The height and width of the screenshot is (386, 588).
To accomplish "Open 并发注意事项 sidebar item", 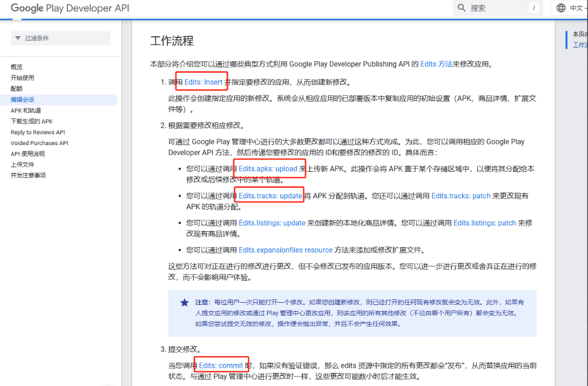I will pos(28,175).
